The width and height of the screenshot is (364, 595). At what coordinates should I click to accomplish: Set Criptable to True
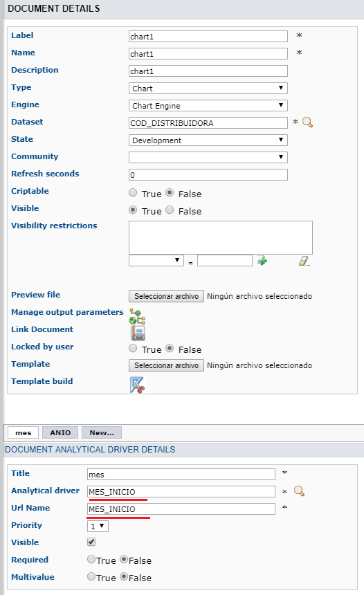133,193
